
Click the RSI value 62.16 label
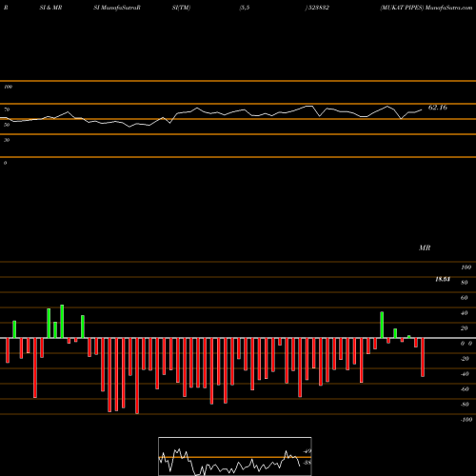point(438,108)
